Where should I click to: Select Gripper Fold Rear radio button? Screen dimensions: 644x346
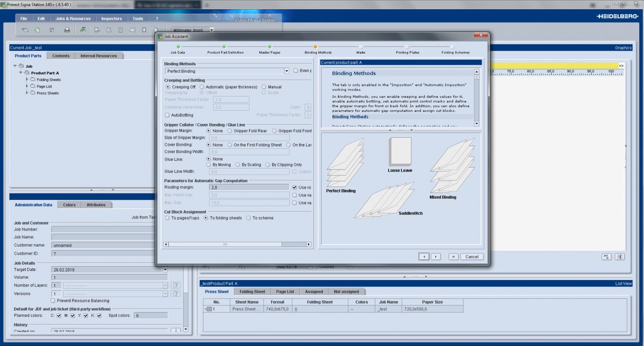pos(230,131)
